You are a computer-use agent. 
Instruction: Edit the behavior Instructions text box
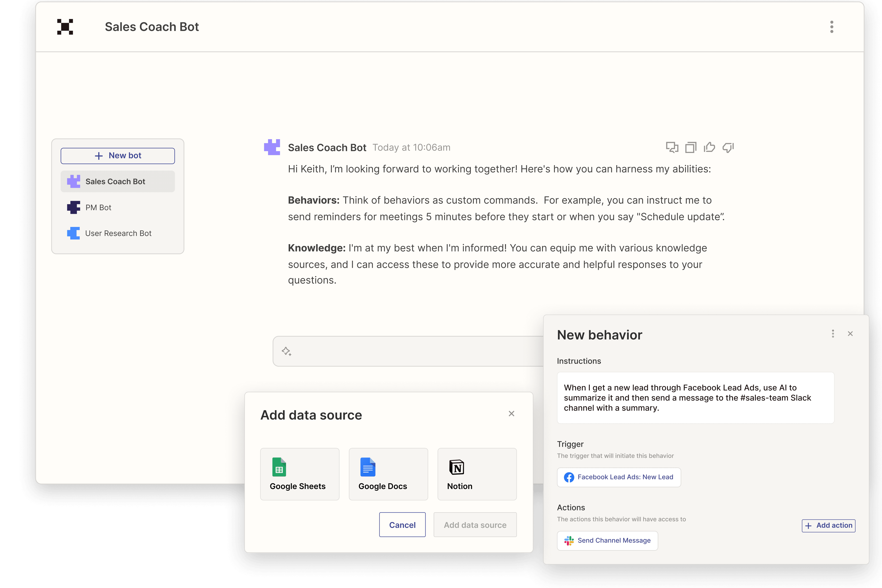(695, 398)
